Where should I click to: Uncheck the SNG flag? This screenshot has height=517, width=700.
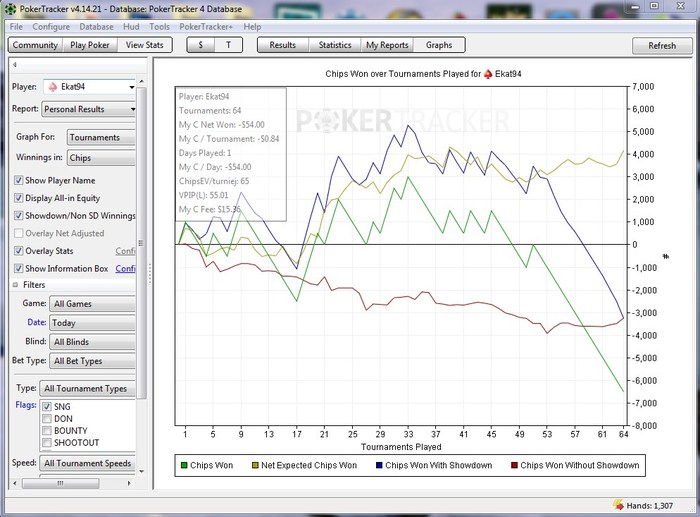47,407
